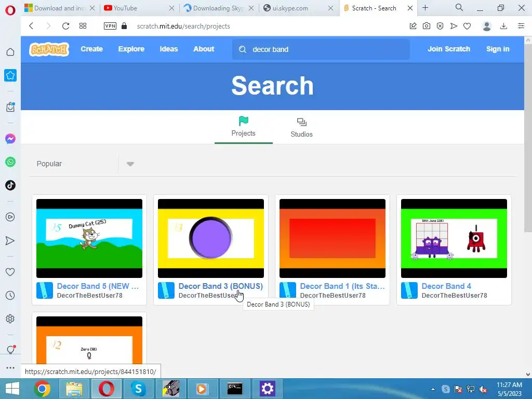The width and height of the screenshot is (532, 399).
Task: Open the Decor Band 1 title link
Action: [x=342, y=286]
